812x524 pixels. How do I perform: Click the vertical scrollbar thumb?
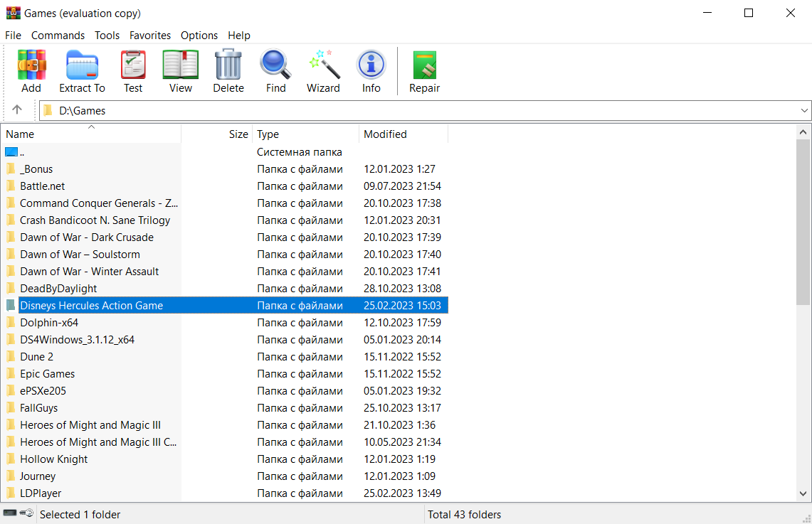[803, 222]
